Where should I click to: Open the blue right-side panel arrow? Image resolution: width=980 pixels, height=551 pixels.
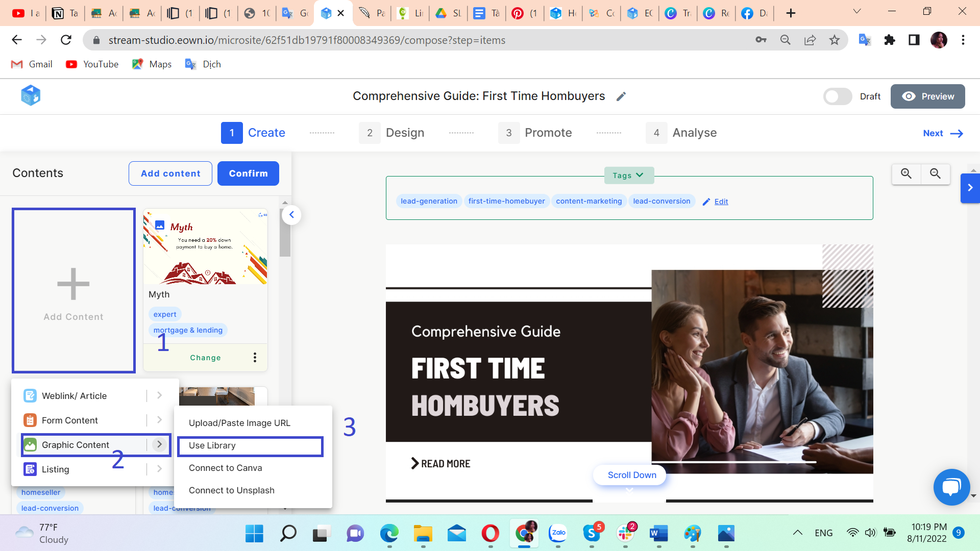pos(970,188)
